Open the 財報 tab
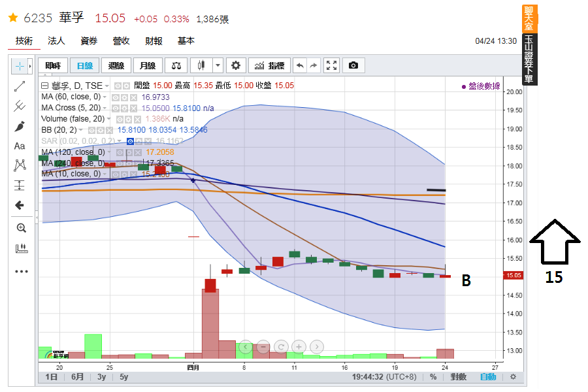 (x=154, y=41)
